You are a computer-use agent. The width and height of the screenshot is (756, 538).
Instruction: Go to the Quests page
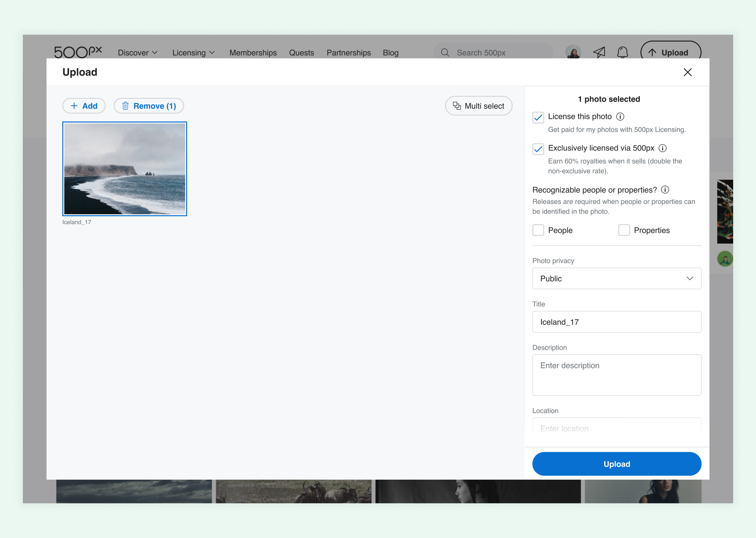[301, 53]
